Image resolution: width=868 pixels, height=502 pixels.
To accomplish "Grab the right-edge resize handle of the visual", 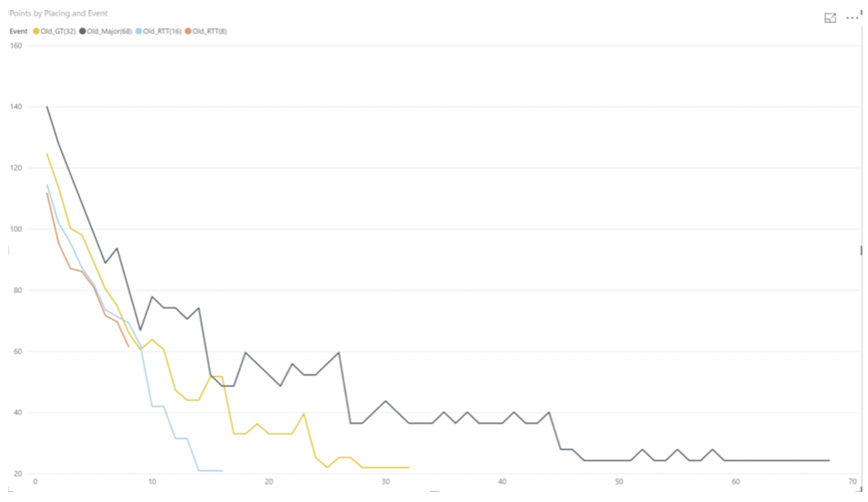I will tap(861, 250).
